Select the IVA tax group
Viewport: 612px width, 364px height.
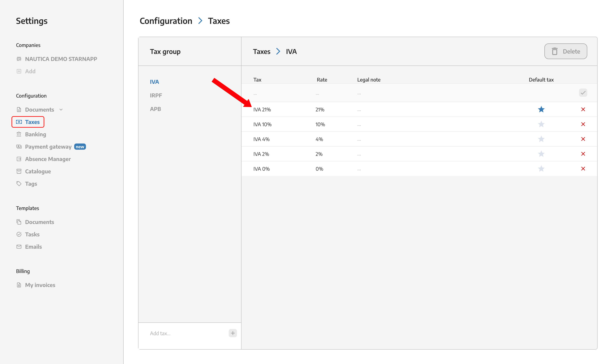click(154, 82)
